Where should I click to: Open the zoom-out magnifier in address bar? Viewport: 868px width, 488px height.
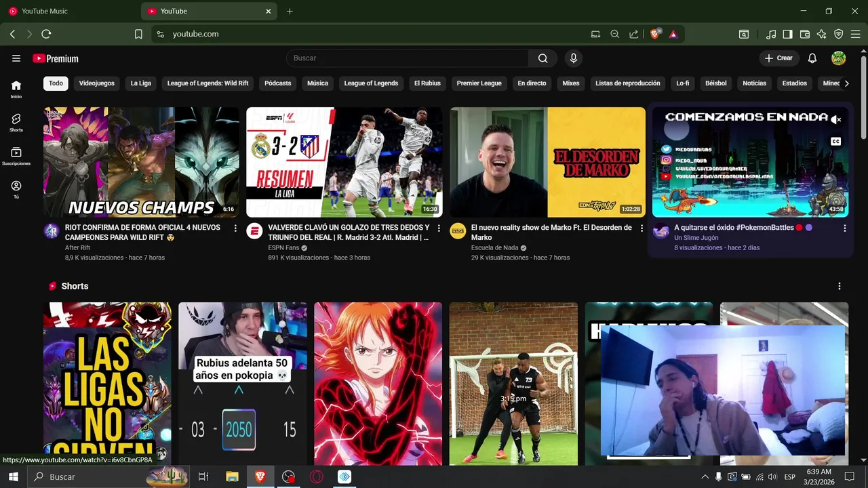tap(614, 34)
